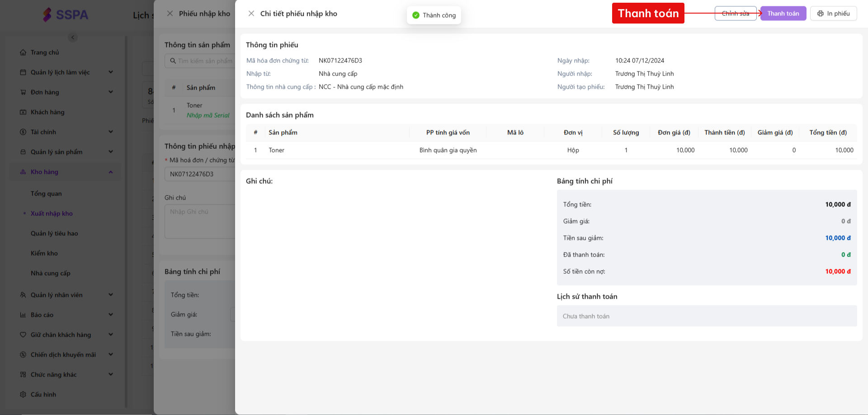The width and height of the screenshot is (868, 415).
Task: Open the Nhà cung cấp submenu item
Action: 51,273
